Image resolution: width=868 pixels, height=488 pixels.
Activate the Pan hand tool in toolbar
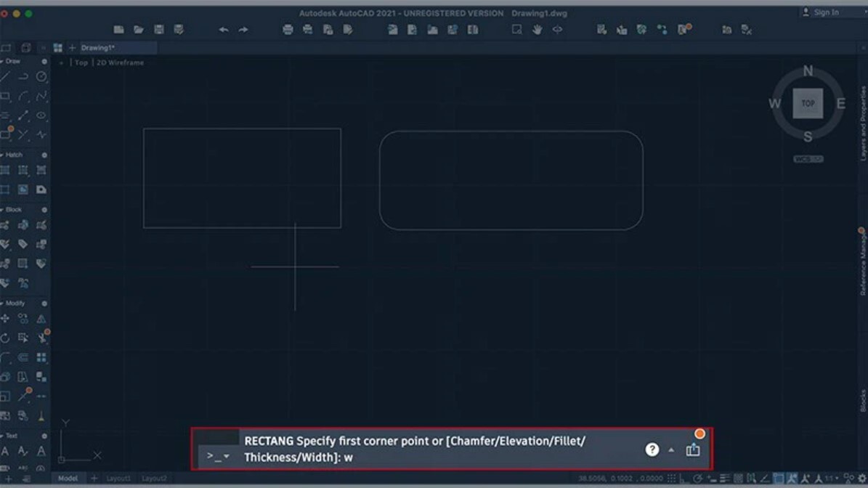(x=537, y=30)
